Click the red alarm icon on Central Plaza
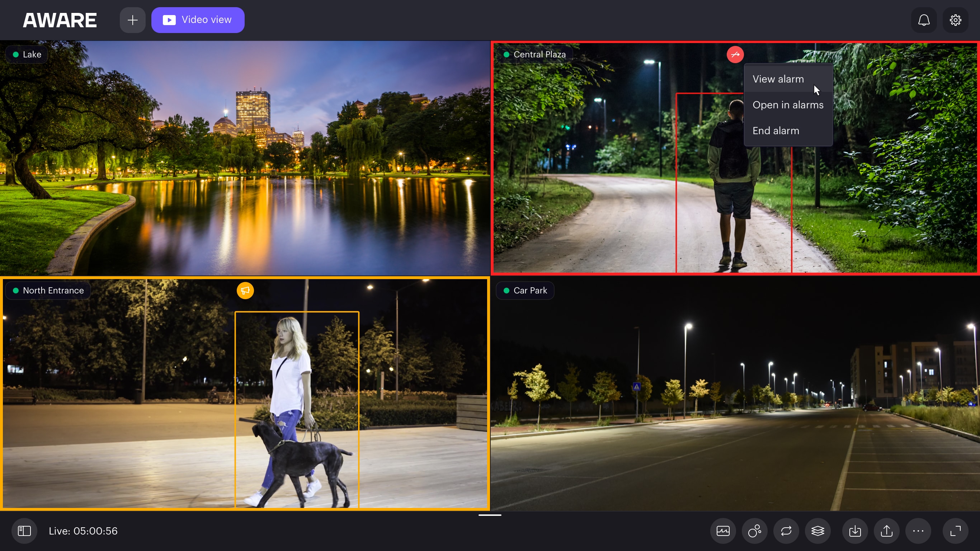980x551 pixels. point(735,55)
